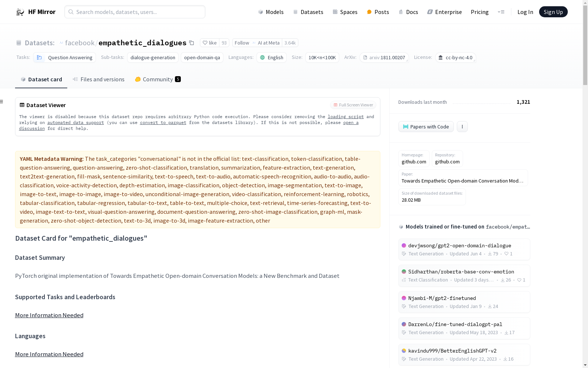Open Papers with Code button
The image size is (588, 368).
point(426,127)
